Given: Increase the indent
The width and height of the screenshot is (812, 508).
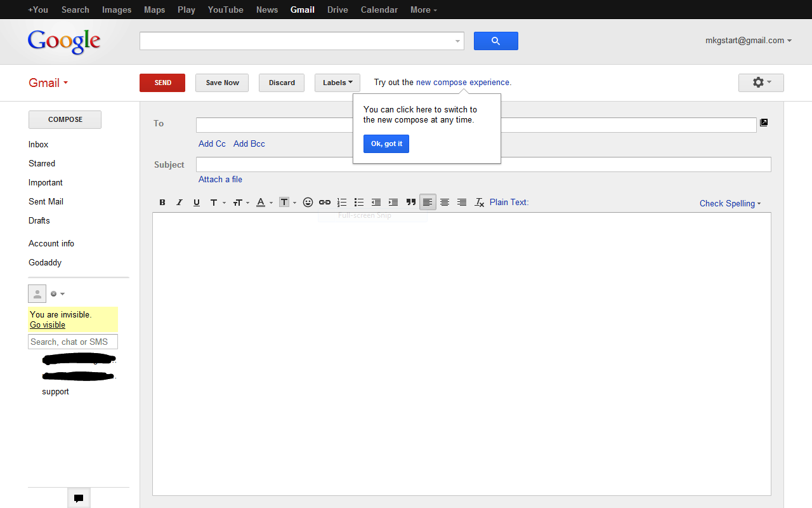Looking at the screenshot, I should pos(393,203).
